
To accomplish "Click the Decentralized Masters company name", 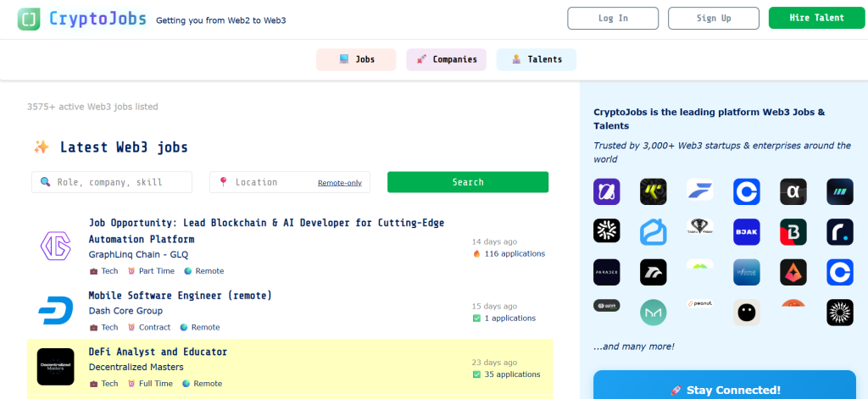I will [x=136, y=367].
